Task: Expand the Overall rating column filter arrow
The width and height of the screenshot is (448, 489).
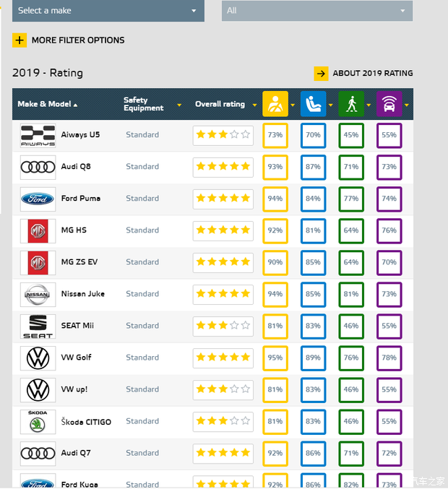Action: [x=254, y=105]
